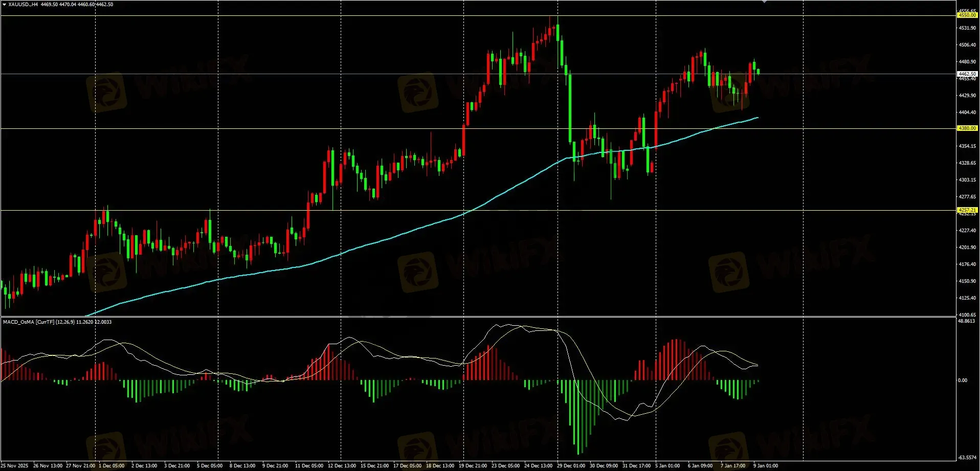
Task: Click the 5 Dec 05:00 time label
Action: (210, 466)
